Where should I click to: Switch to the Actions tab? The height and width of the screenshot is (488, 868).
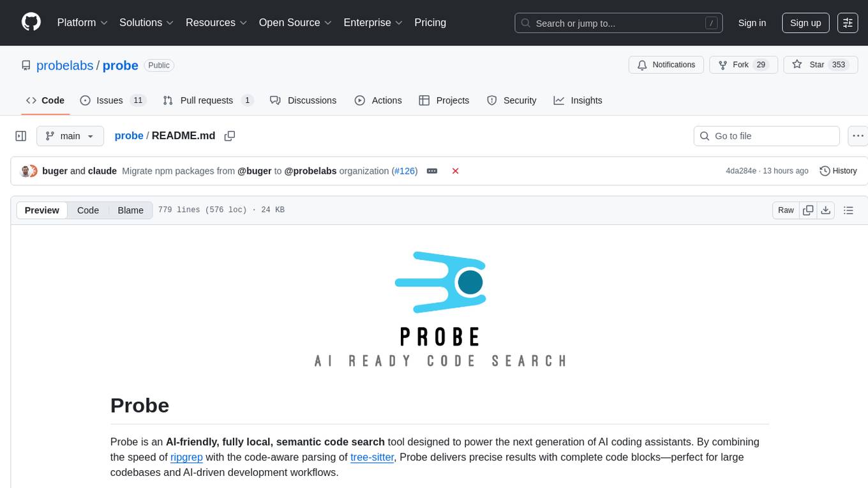(378, 100)
